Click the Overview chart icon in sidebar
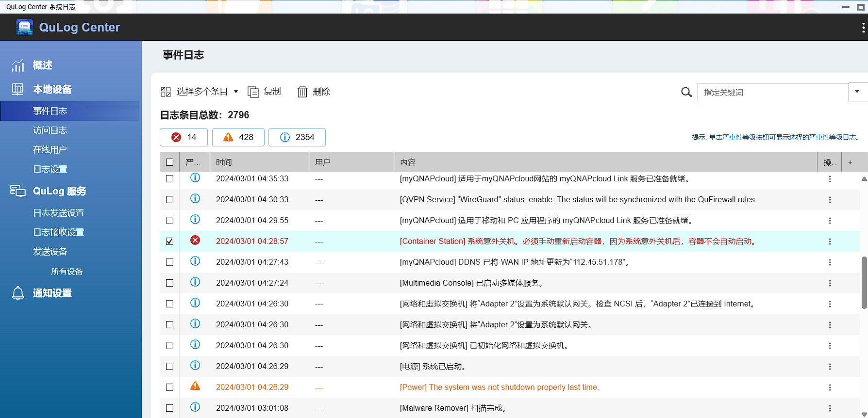Screen dimensions: 868x418 [18, 65]
